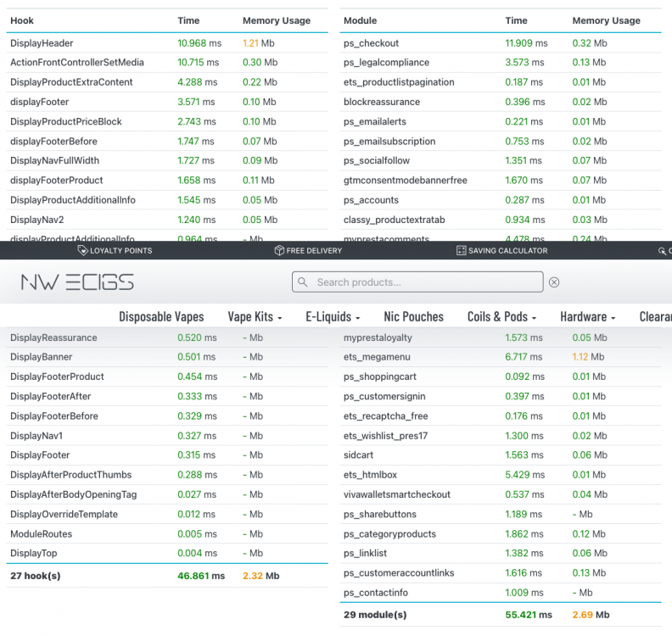Click the Hook column header
Screen dimensions: 672x636
click(x=22, y=20)
